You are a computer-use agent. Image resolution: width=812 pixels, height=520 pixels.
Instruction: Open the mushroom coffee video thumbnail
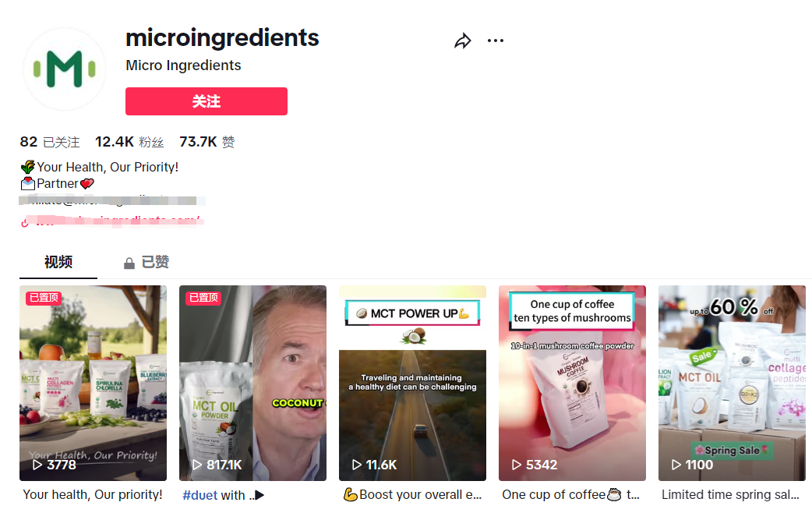tap(572, 382)
